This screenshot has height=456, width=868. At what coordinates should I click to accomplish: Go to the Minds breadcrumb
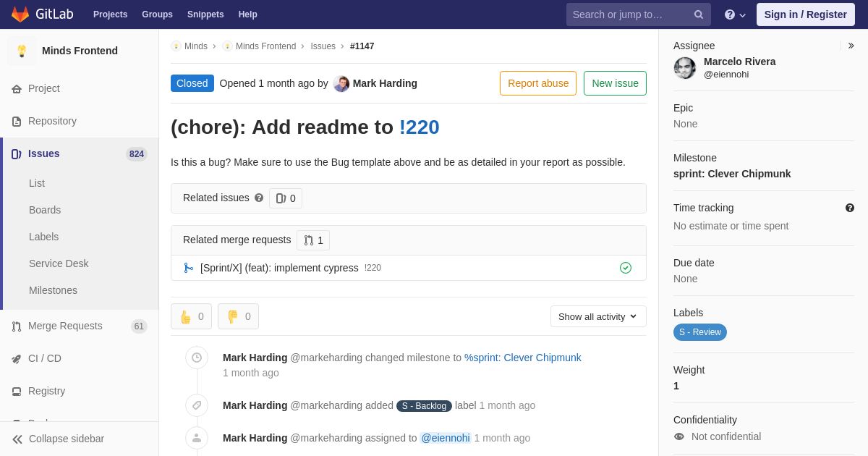click(x=196, y=46)
